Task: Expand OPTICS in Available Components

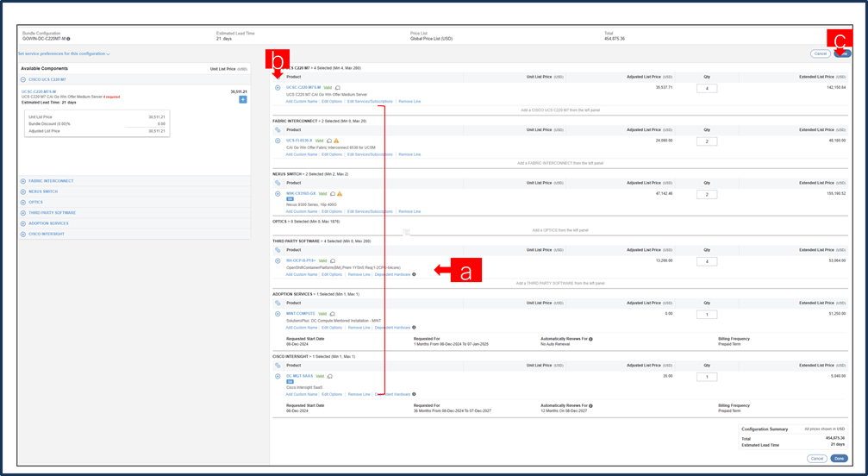Action: (x=23, y=202)
